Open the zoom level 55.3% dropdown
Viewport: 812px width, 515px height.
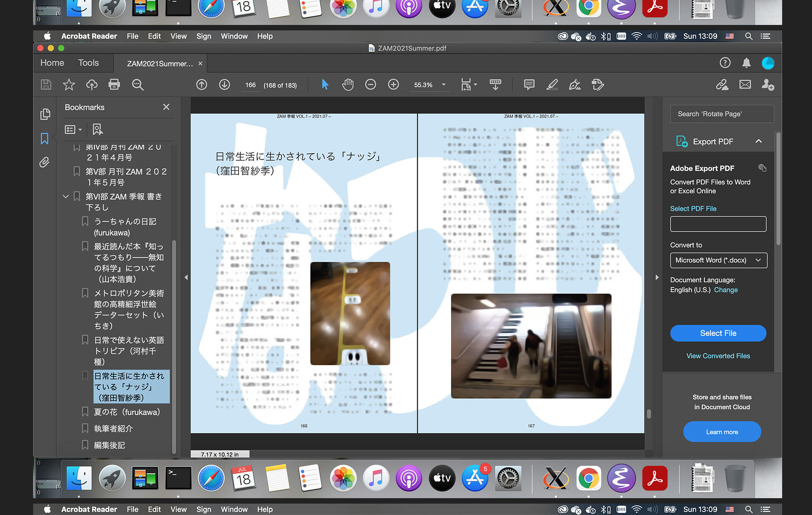(443, 85)
